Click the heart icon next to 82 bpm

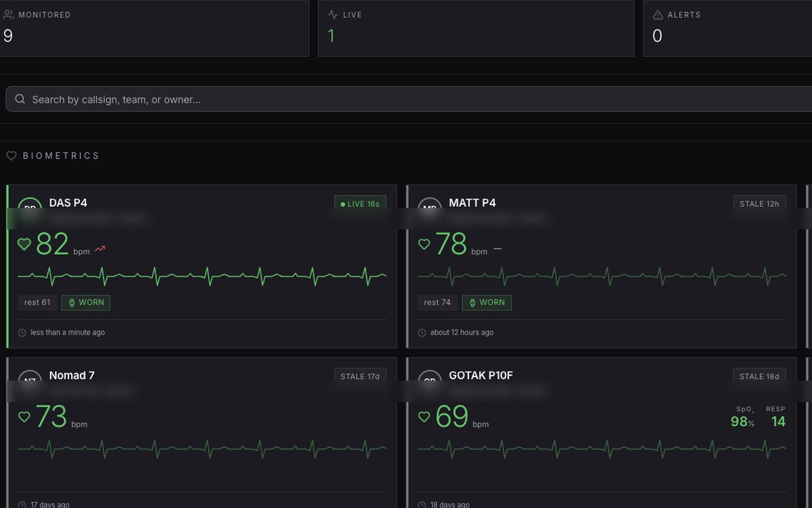pyautogui.click(x=24, y=244)
